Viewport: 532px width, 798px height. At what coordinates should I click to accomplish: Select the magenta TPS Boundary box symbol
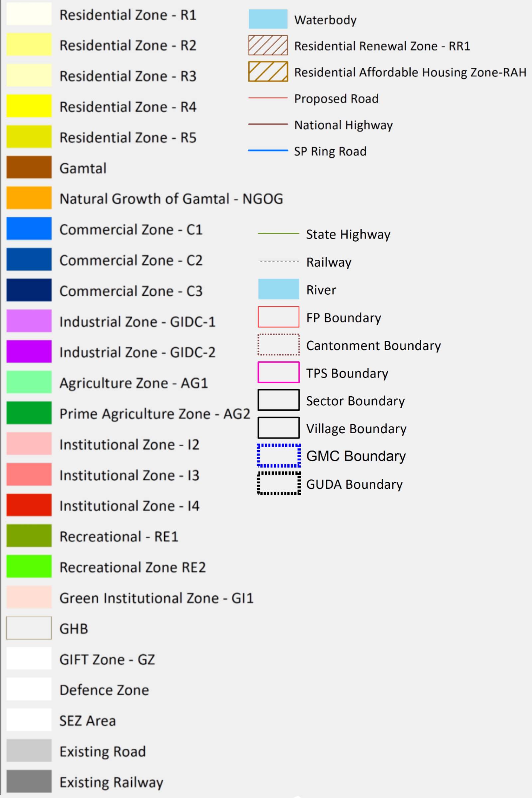279,372
